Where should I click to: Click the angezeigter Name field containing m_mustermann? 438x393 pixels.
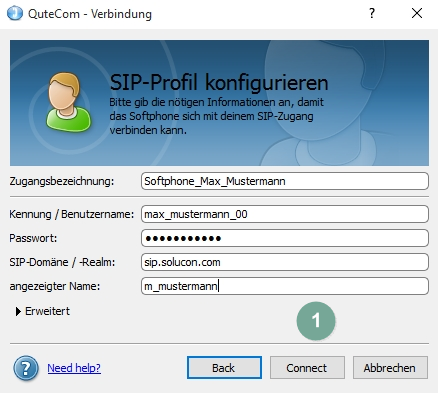pyautogui.click(x=285, y=286)
